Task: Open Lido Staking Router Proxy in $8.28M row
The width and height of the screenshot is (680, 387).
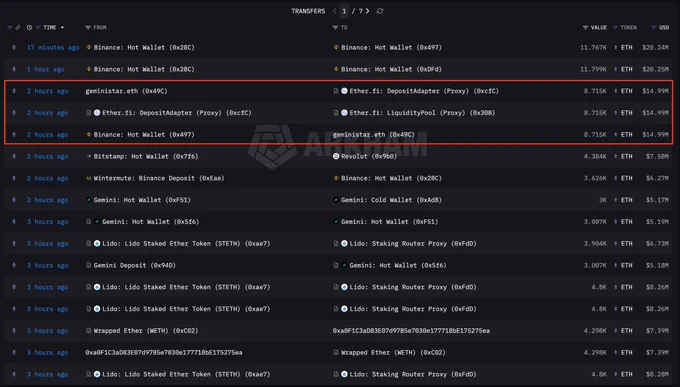Action: pos(413,374)
